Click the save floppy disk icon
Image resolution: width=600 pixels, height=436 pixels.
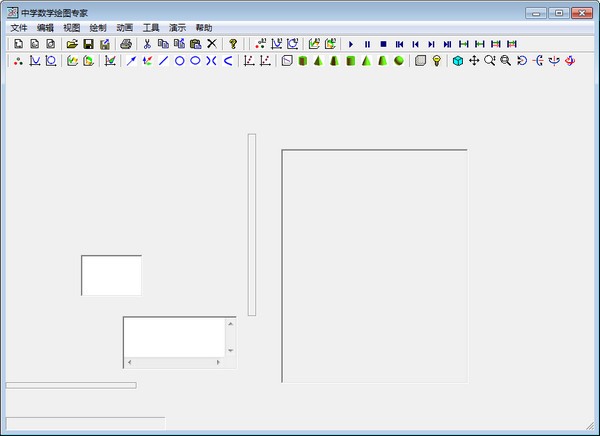click(88, 44)
